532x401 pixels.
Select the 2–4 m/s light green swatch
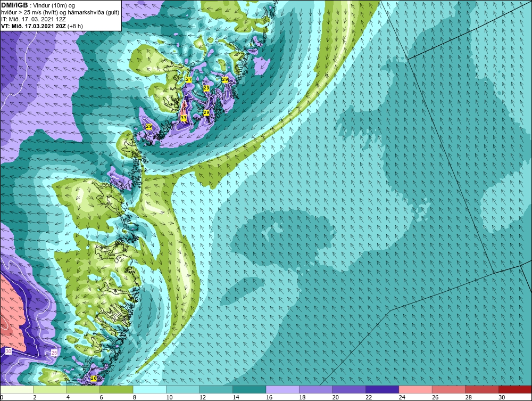pyautogui.click(x=50, y=389)
